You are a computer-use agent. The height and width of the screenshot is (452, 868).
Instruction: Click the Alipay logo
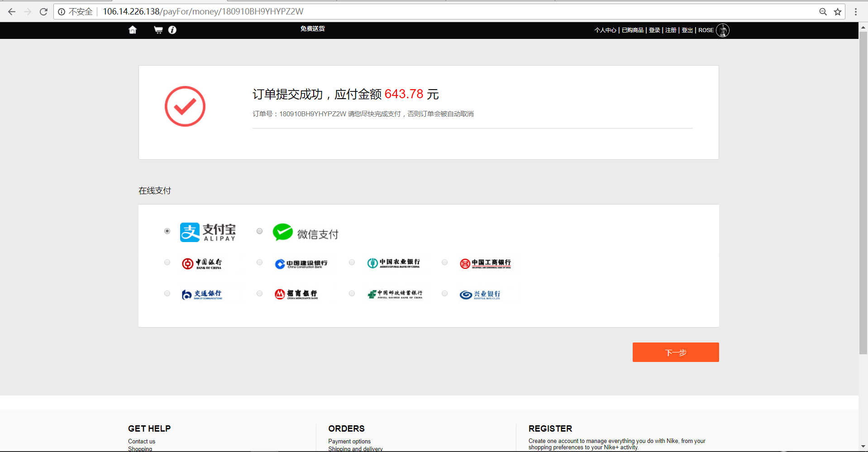208,232
